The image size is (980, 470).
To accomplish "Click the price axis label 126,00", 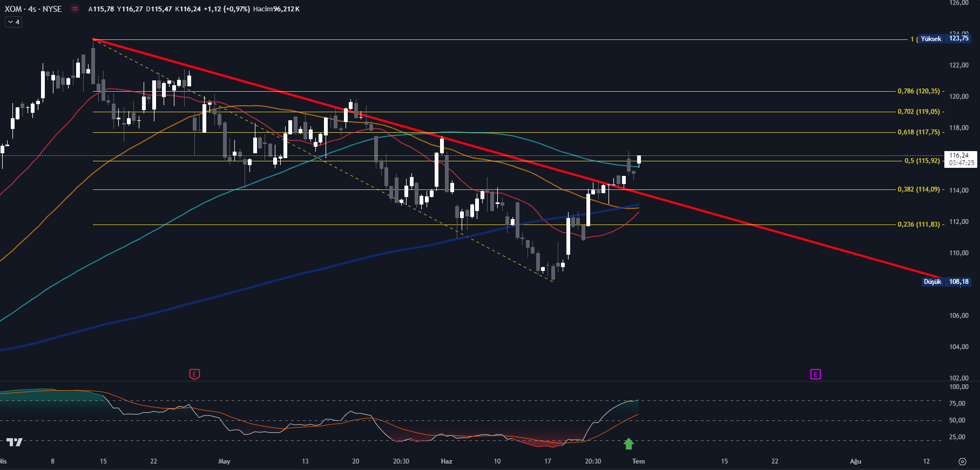I will click(959, 3).
